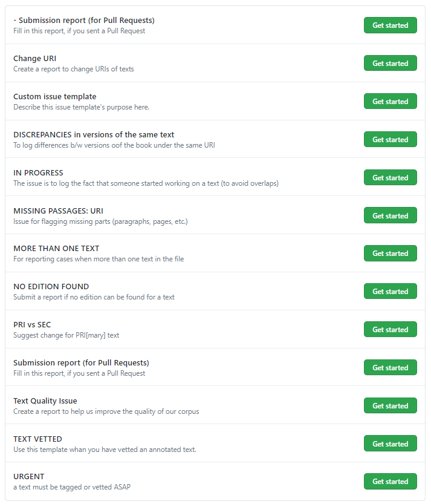
Task: Click the 'PRI vs SEC' template title
Action: point(32,325)
